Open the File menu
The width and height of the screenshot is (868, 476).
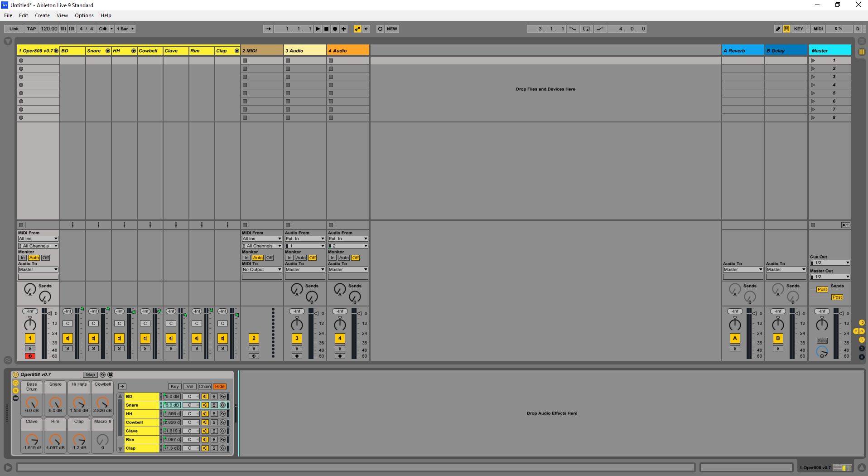pos(8,15)
